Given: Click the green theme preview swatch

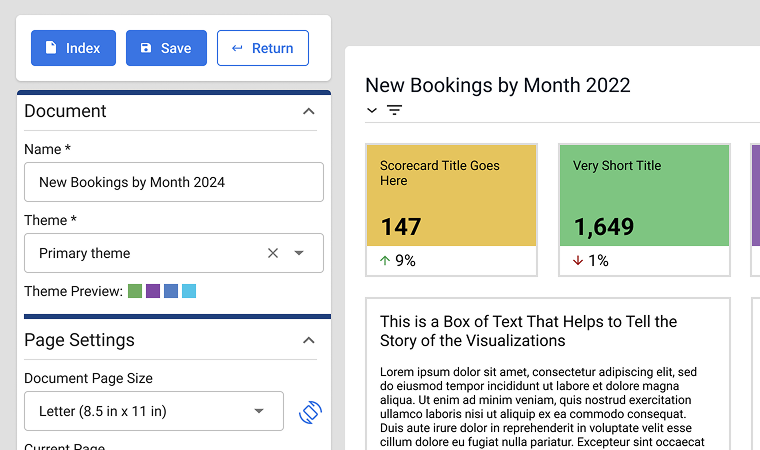Looking at the screenshot, I should click(135, 291).
